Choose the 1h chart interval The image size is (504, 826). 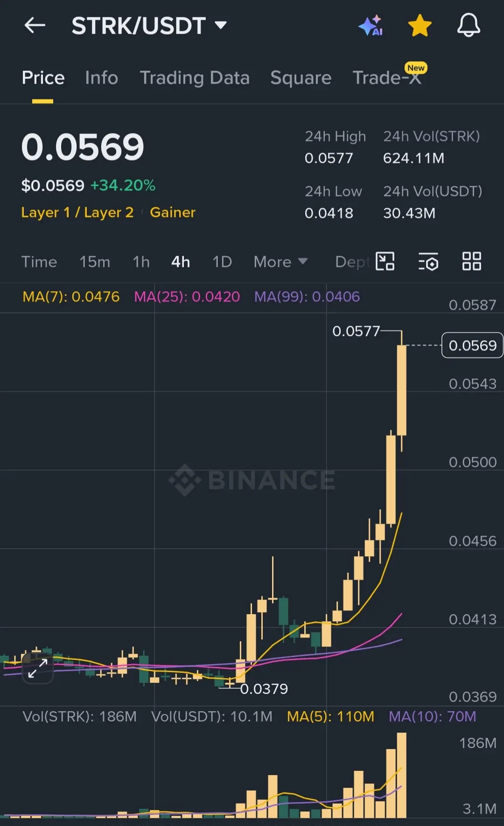coord(141,262)
